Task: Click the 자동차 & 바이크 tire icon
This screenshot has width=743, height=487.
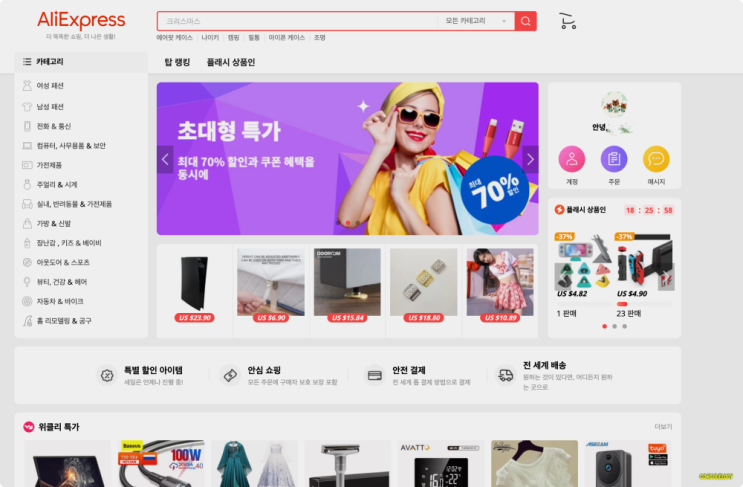Action: [27, 301]
